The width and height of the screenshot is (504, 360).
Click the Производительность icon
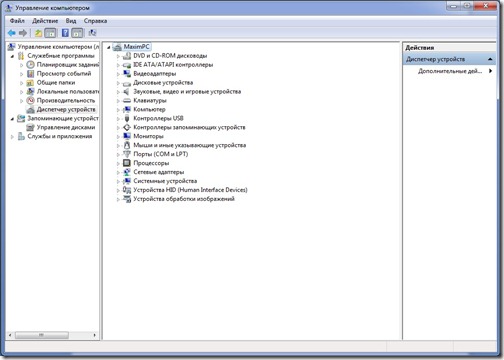tap(30, 100)
